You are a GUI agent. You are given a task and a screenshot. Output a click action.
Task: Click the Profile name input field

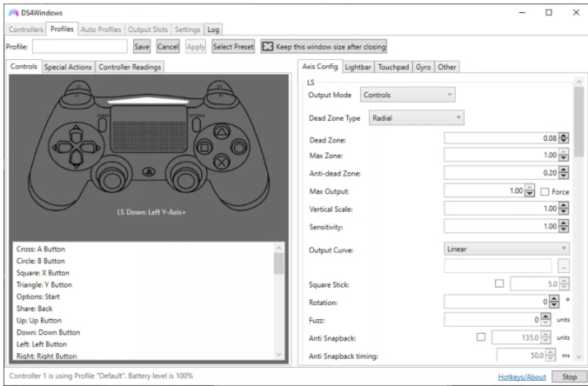(79, 46)
